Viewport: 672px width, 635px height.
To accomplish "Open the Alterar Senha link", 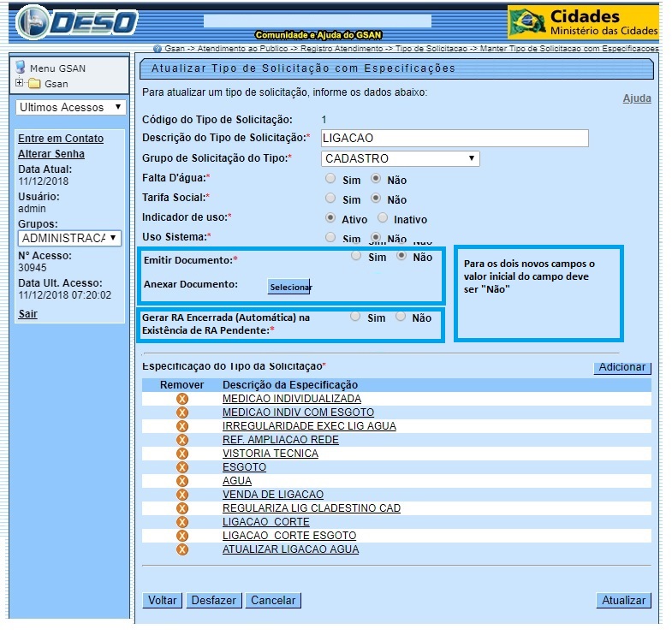I will click(x=51, y=154).
